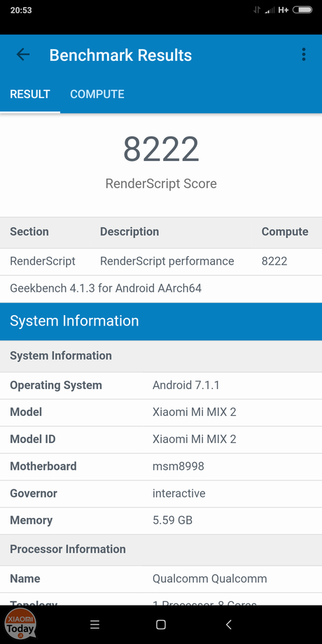Tap the battery icon in status bar

[302, 10]
